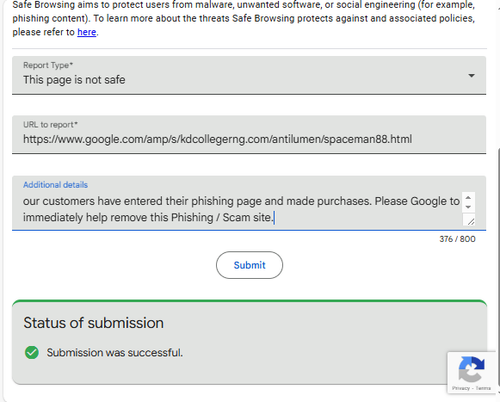The image size is (500, 402).
Task: Click the Additional details label
Action: click(x=55, y=185)
